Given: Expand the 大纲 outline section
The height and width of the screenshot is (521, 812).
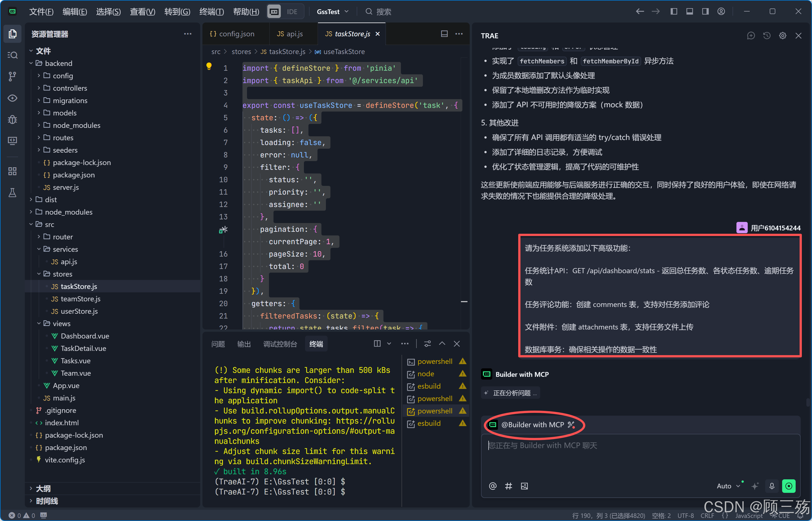Looking at the screenshot, I should (43, 489).
